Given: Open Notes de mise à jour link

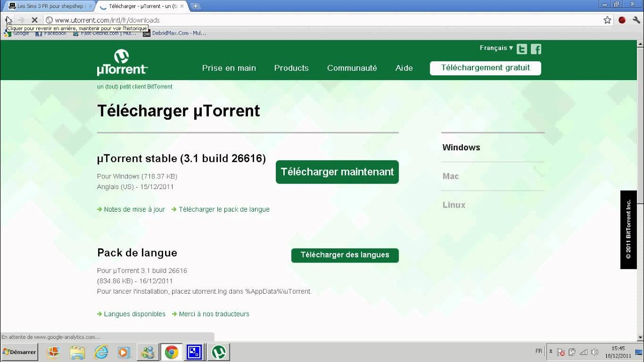Looking at the screenshot, I should pos(134,210).
